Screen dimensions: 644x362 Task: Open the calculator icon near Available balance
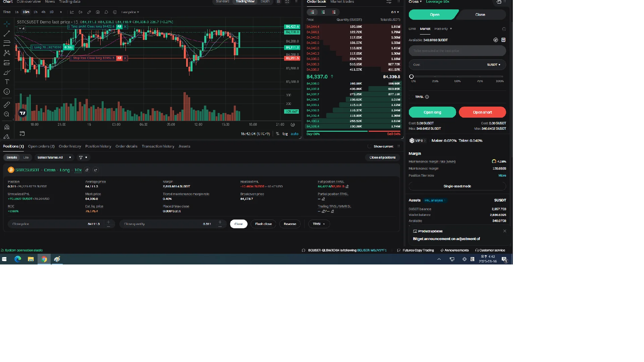503,40
